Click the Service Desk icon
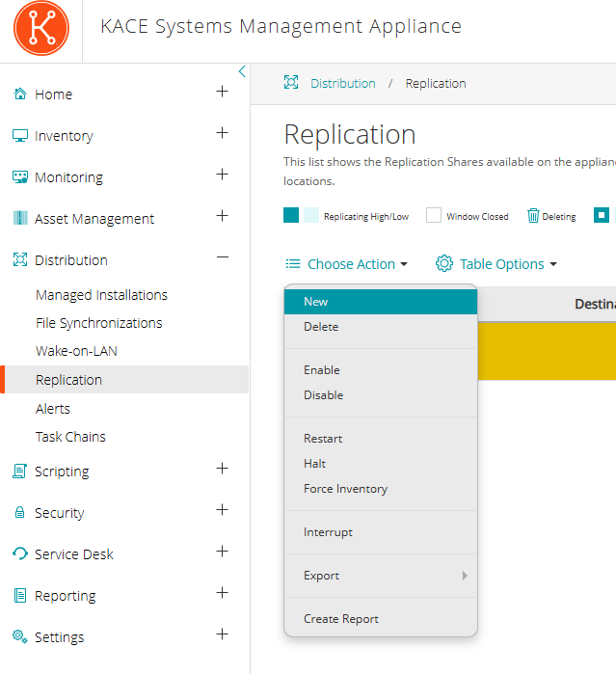 (19, 554)
